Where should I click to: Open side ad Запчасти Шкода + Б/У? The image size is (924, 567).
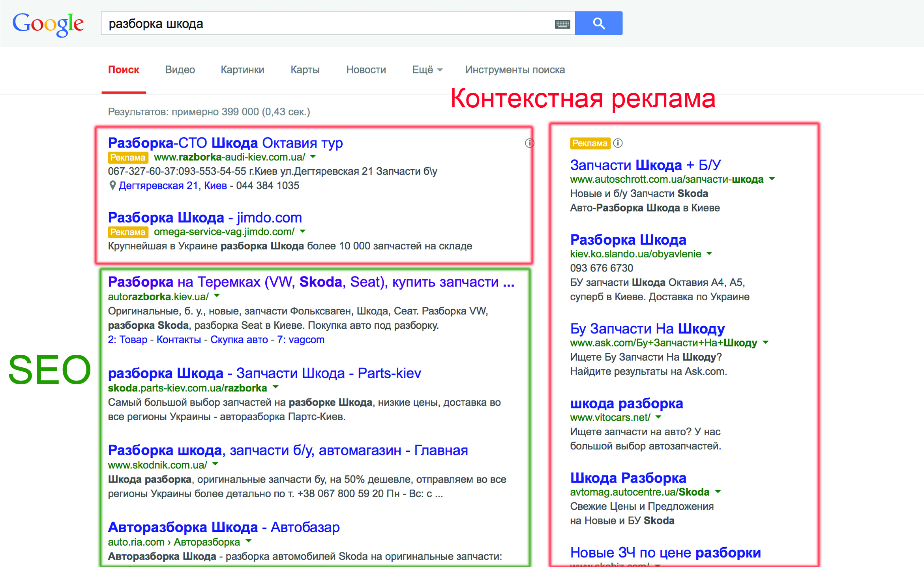pyautogui.click(x=646, y=165)
